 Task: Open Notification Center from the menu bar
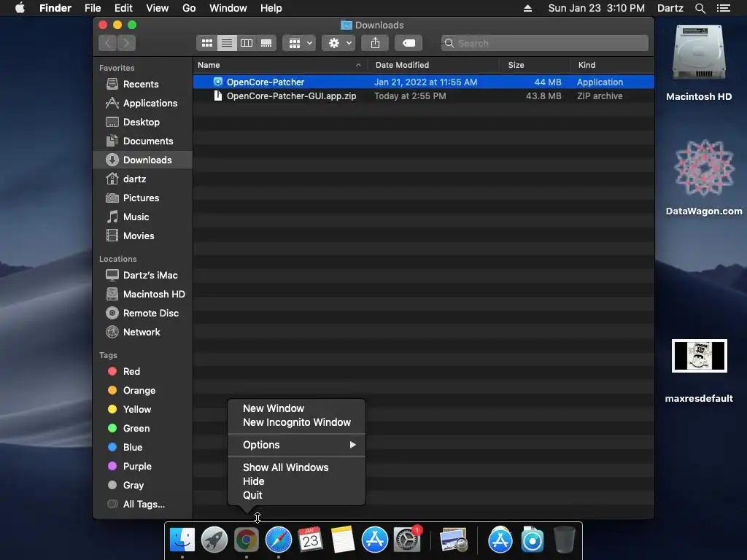pos(724,8)
